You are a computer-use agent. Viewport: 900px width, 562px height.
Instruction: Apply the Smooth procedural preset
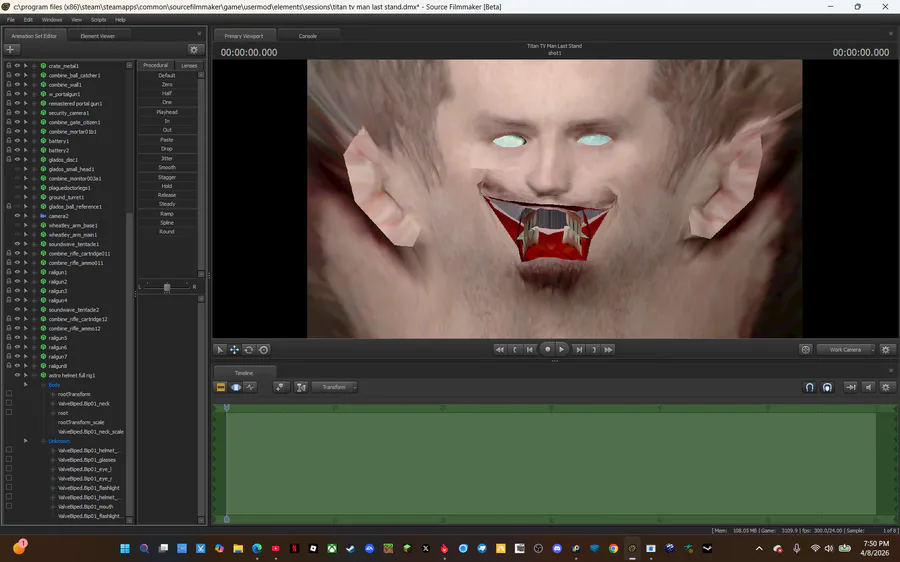click(167, 168)
